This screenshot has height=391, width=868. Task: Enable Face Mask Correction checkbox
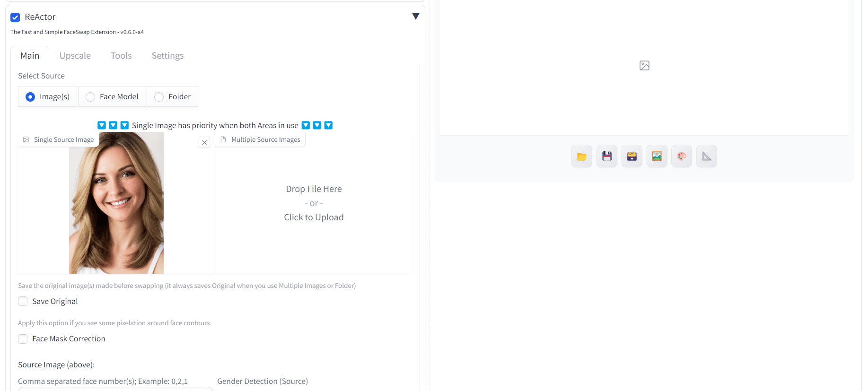[23, 339]
